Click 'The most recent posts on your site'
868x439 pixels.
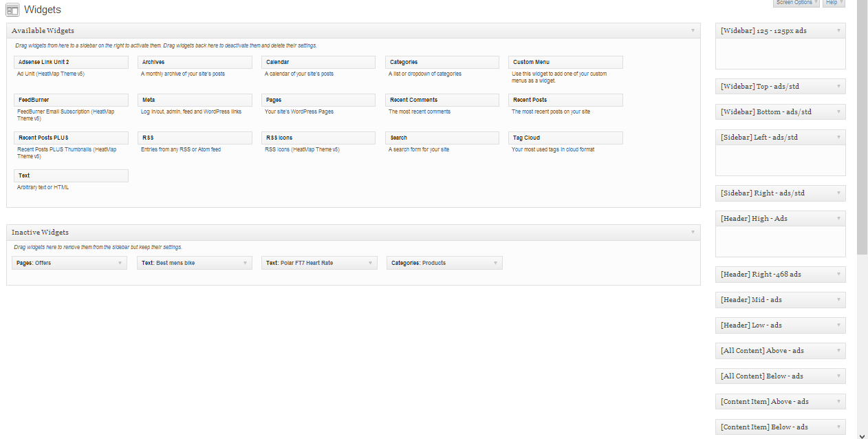(551, 112)
